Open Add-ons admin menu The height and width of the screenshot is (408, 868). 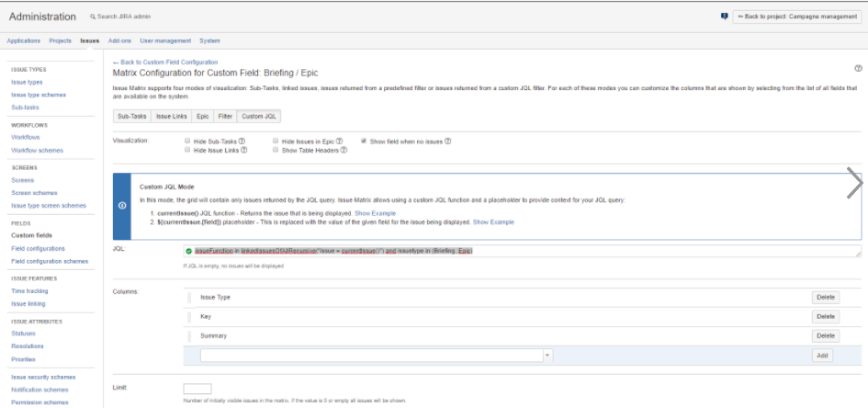pyautogui.click(x=119, y=41)
